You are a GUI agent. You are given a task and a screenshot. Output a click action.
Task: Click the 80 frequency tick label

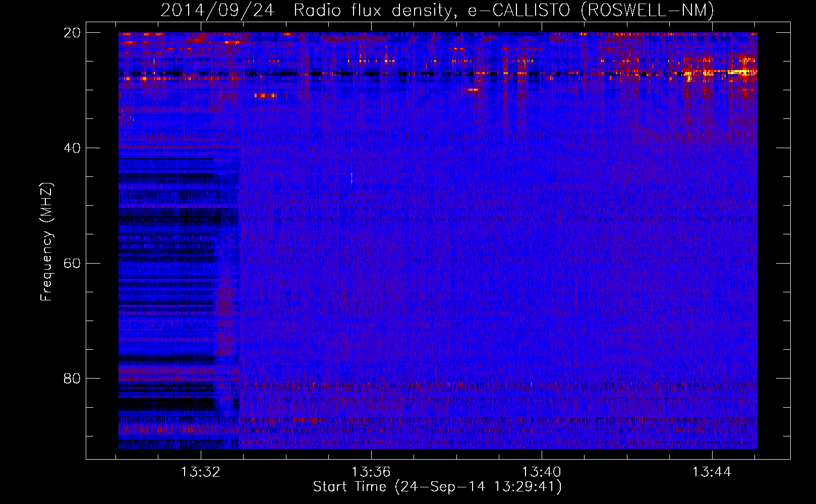(x=72, y=379)
